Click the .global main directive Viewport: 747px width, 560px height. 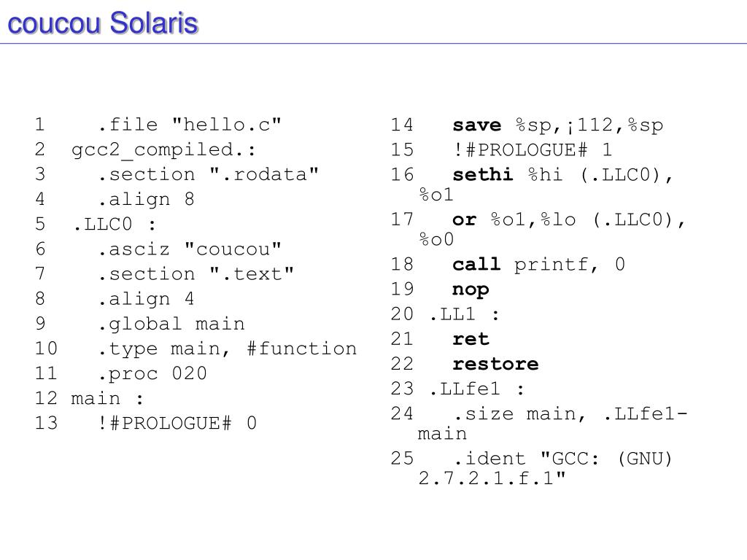pyautogui.click(x=171, y=324)
